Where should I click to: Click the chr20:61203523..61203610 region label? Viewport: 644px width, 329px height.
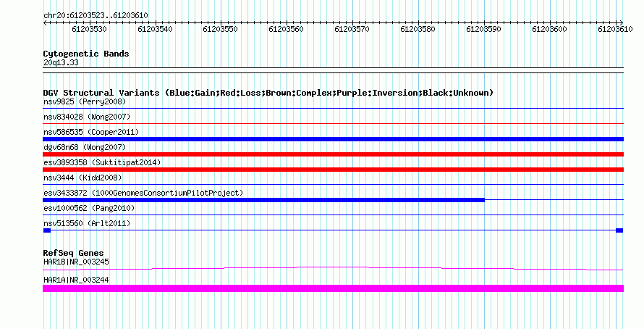point(96,15)
